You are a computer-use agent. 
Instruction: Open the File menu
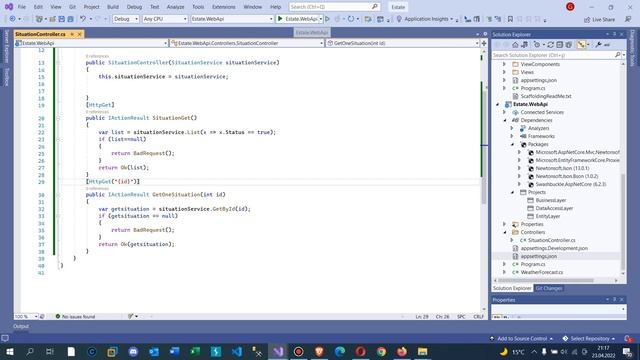point(22,7)
